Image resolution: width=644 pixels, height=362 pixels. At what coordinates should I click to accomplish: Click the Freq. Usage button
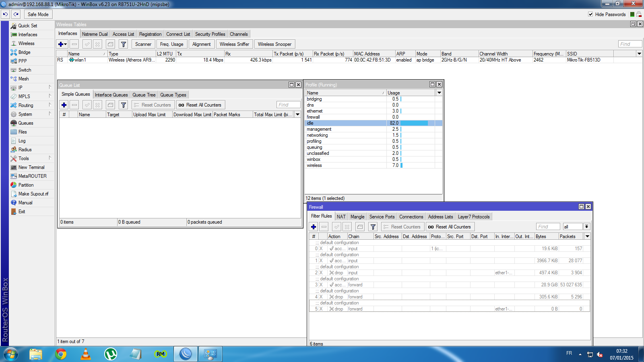pos(171,44)
